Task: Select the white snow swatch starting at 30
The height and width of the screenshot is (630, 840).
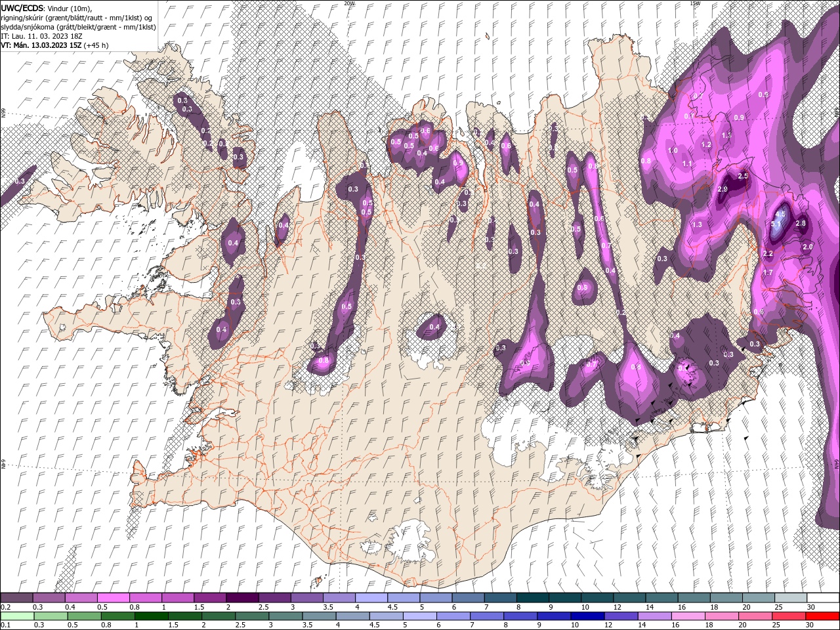Action: coord(822,598)
